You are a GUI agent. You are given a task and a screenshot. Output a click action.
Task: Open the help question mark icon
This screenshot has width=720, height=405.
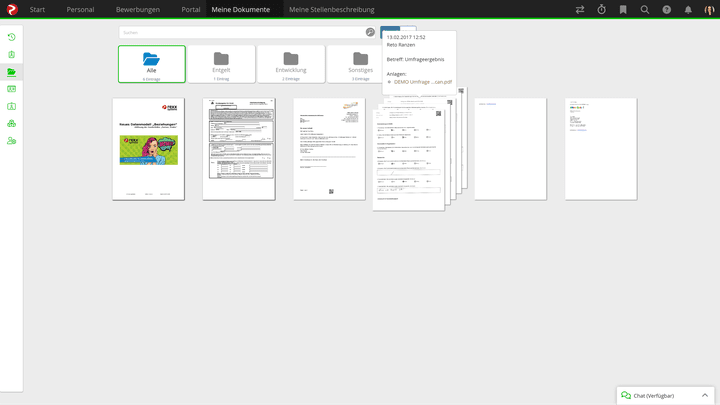667,10
